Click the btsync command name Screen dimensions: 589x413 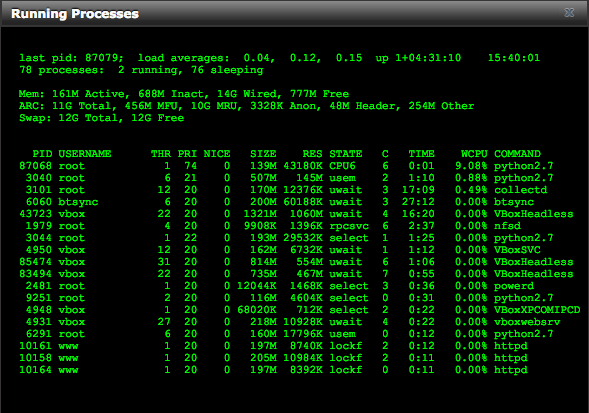pyautogui.click(x=514, y=202)
